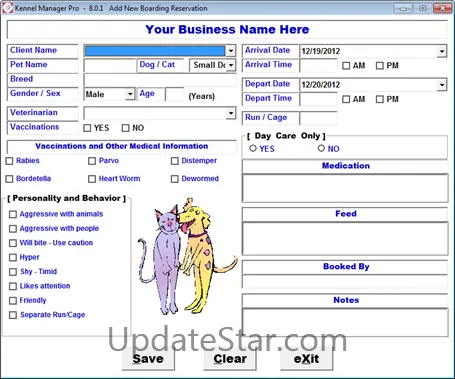Open the Client Name dropdown
The width and height of the screenshot is (455, 379).
(231, 51)
